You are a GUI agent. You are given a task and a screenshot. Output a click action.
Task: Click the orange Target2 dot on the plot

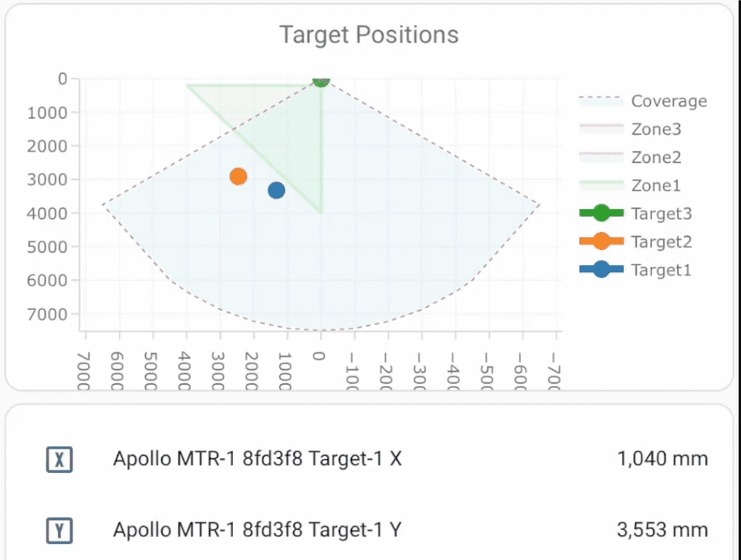point(238,177)
